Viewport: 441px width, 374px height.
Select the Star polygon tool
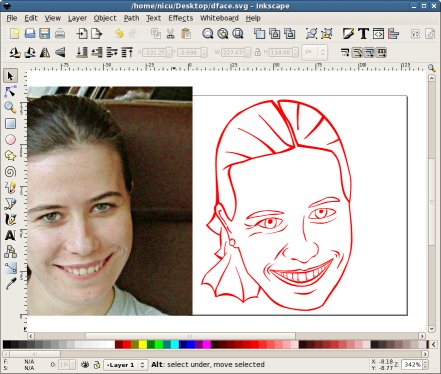(x=10, y=156)
